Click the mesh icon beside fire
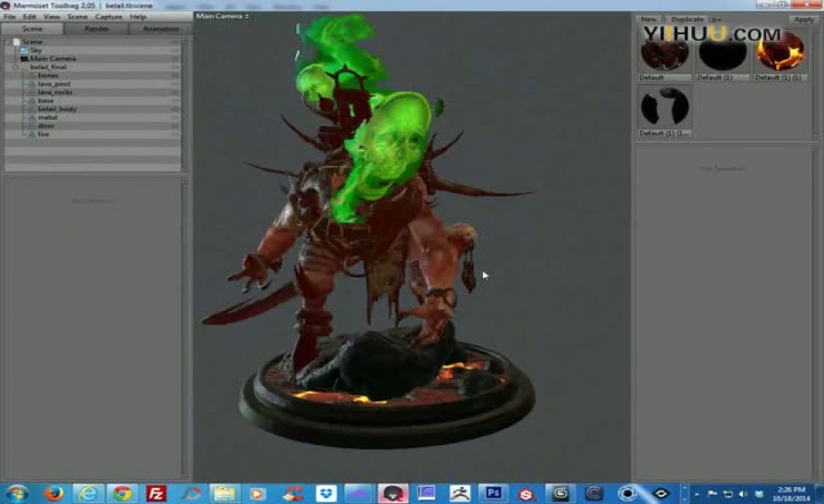Viewport: 824px width, 504px height. click(32, 134)
